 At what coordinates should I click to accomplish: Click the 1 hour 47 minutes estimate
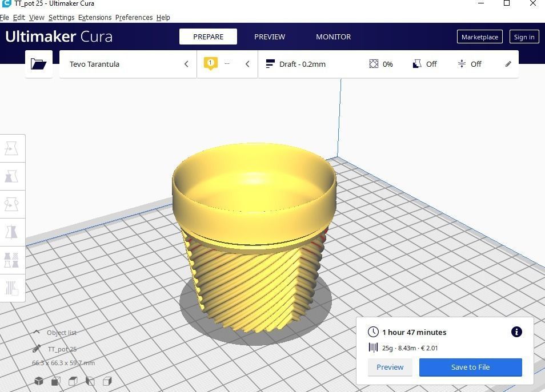[414, 332]
